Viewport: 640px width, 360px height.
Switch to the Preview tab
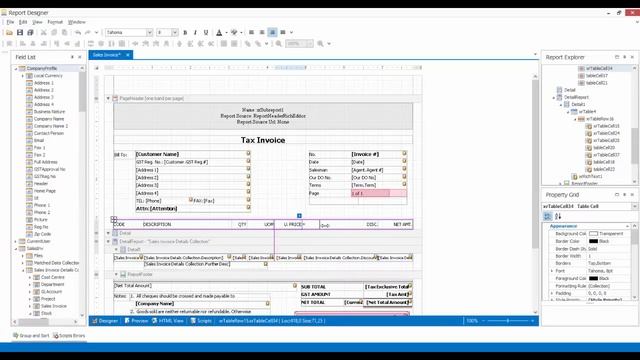[136, 321]
